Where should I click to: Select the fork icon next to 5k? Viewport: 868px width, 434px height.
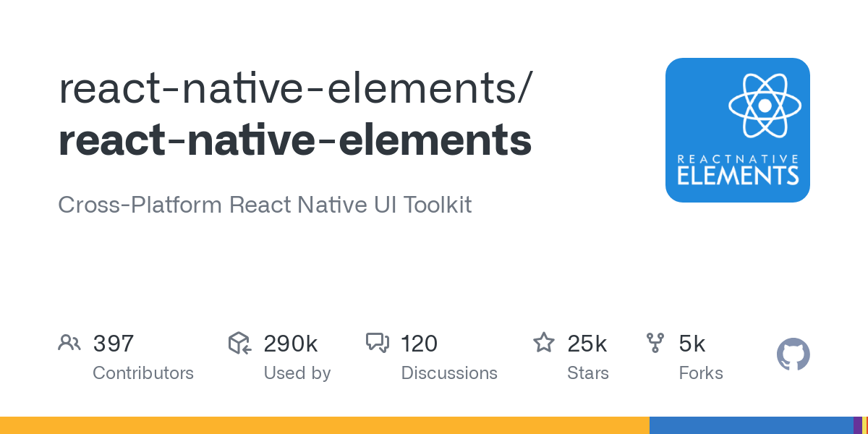(655, 343)
